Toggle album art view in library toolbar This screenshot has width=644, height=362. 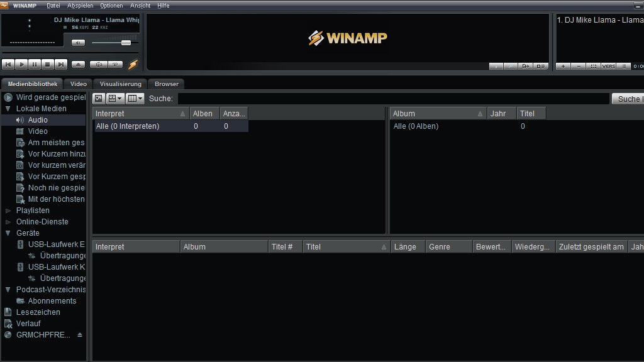point(99,99)
